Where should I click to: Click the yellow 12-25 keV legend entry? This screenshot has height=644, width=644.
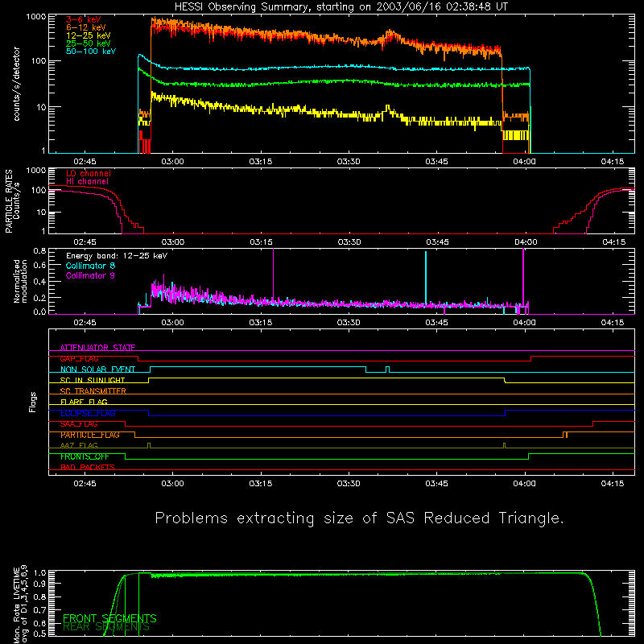[88, 35]
